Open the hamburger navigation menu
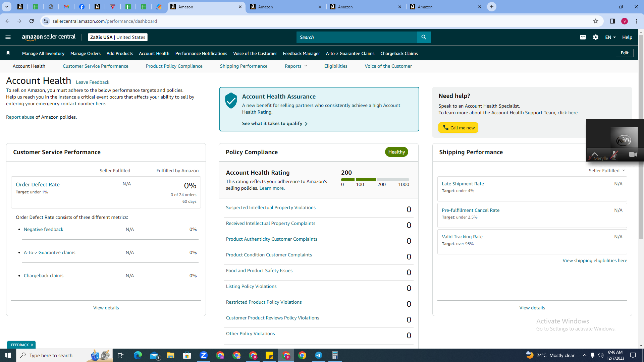Viewport: 644px width, 362px height. coord(8,37)
